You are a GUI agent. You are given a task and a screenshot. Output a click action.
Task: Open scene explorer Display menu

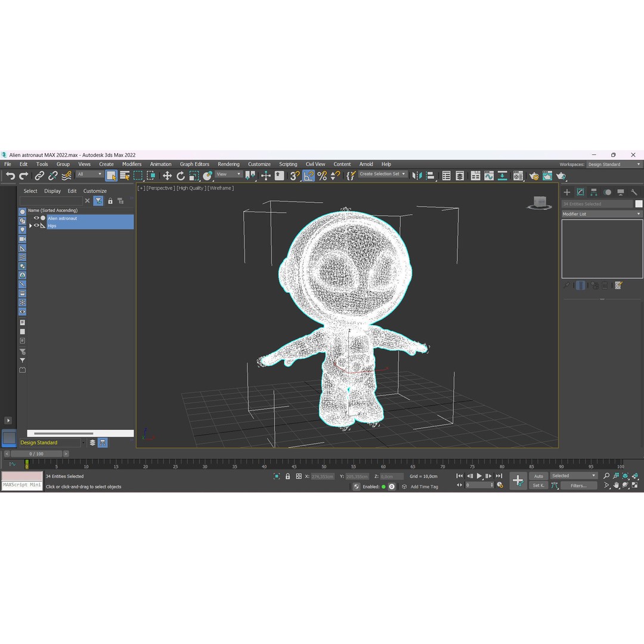52,191
